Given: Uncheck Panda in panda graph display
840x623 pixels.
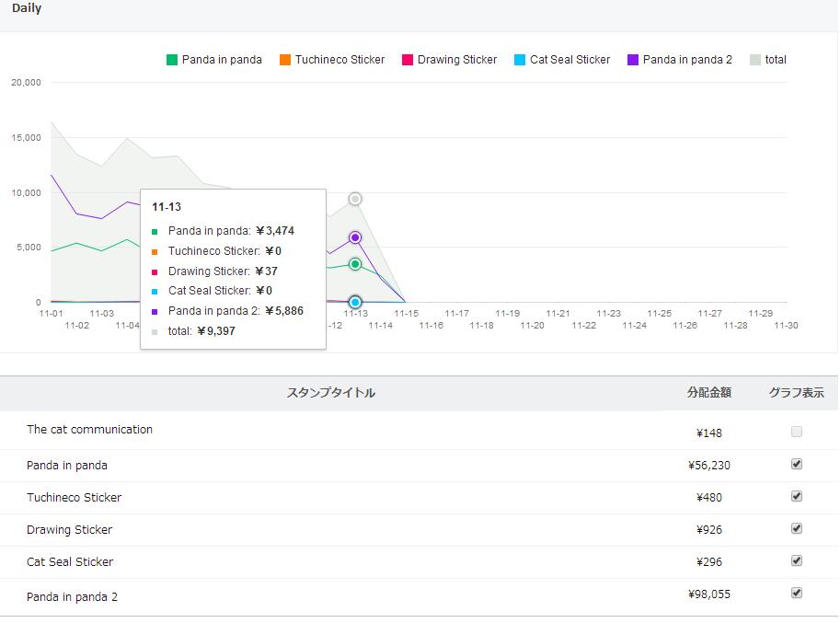Looking at the screenshot, I should pyautogui.click(x=797, y=464).
